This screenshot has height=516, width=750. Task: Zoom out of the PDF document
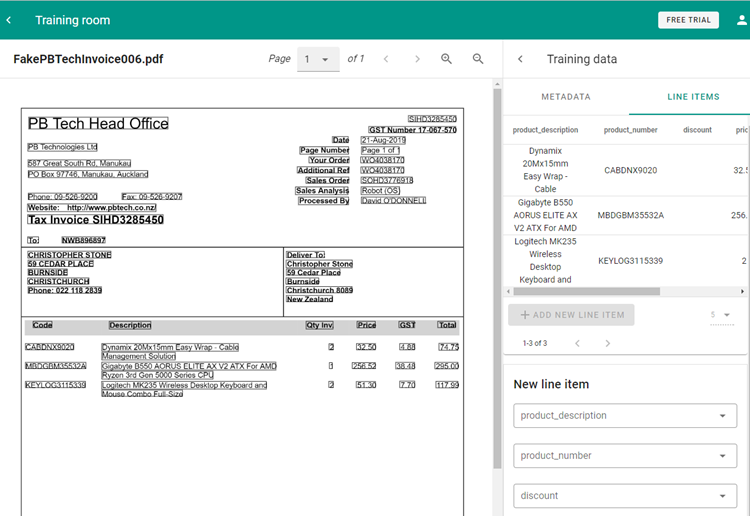click(x=478, y=59)
